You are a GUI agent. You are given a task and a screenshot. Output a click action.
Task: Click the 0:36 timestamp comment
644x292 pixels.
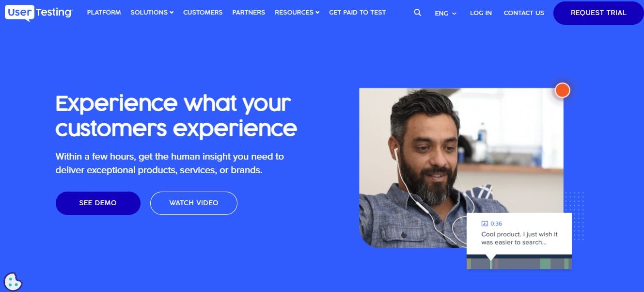click(x=519, y=234)
